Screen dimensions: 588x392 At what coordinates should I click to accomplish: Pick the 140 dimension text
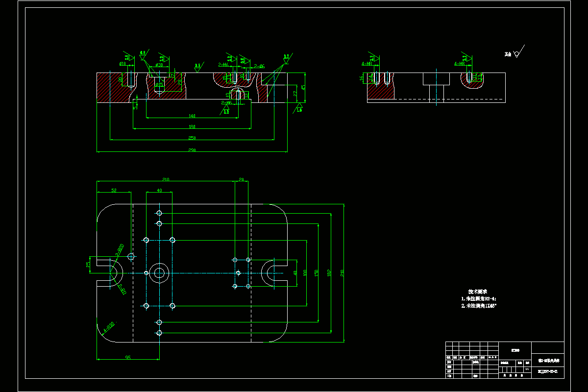click(192, 116)
